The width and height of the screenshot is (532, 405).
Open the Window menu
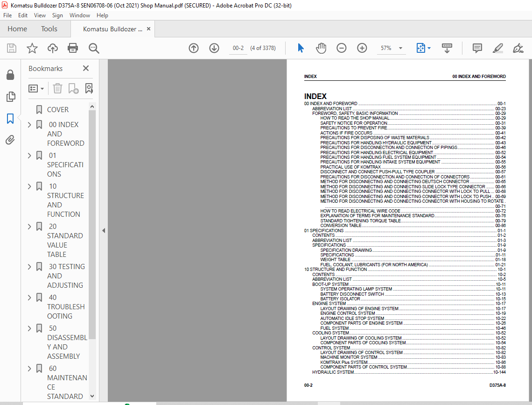pyautogui.click(x=80, y=15)
